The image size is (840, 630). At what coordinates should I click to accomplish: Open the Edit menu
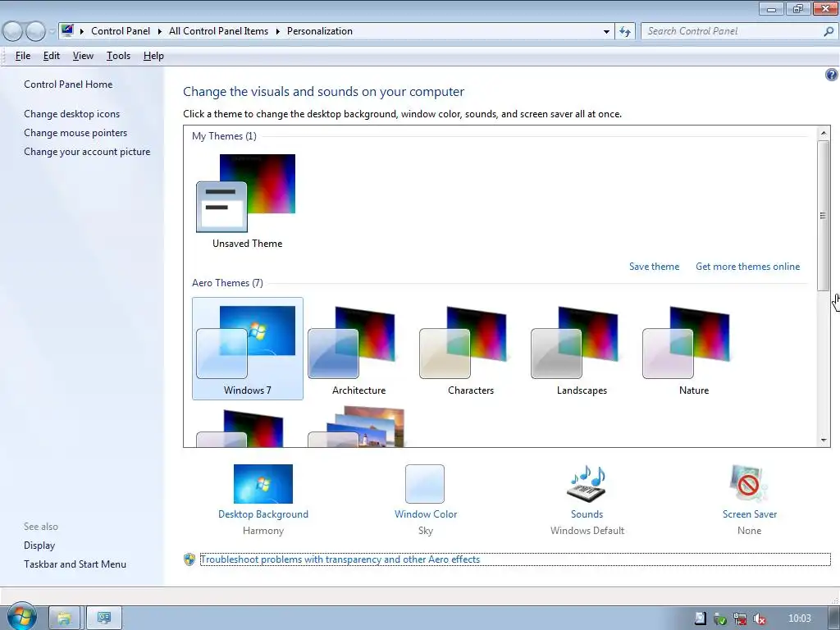[x=52, y=56]
